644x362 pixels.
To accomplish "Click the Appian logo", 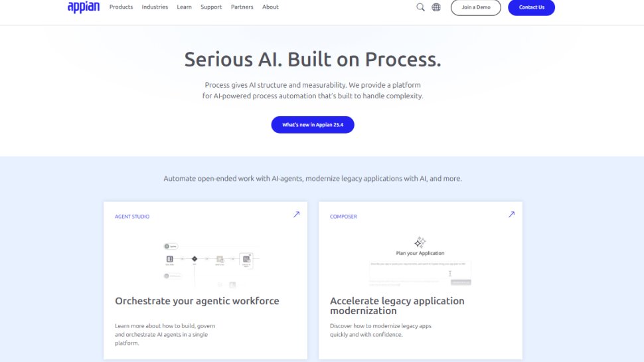I will click(84, 7).
